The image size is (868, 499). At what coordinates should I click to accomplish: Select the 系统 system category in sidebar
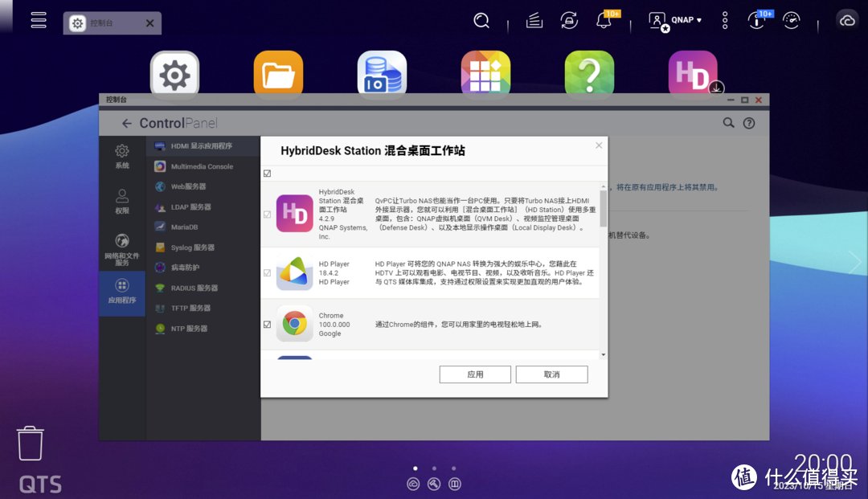pyautogui.click(x=122, y=157)
